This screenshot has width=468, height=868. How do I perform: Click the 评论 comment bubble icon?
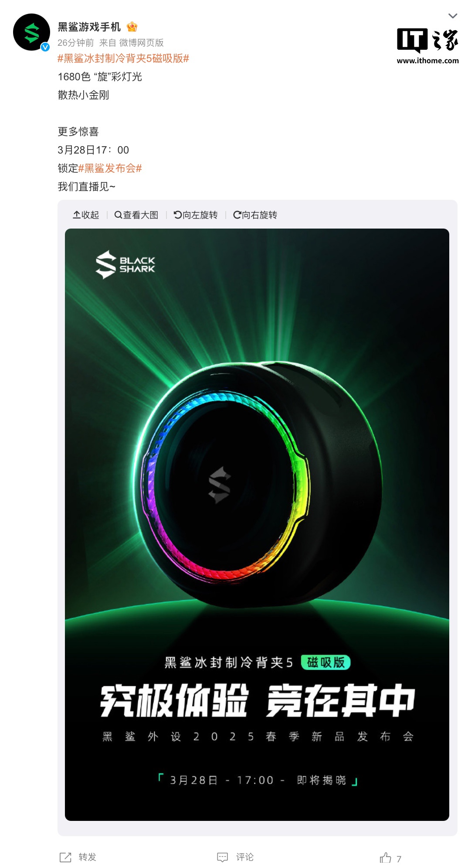click(223, 857)
